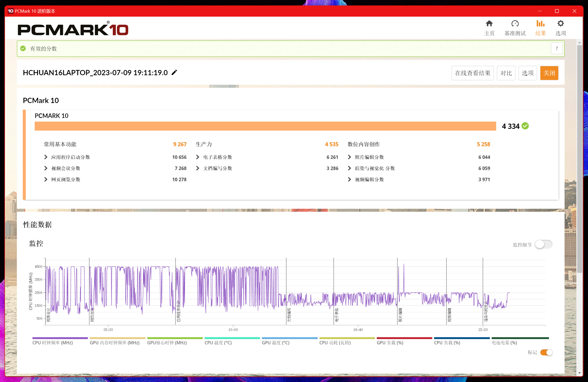Turn off the markers (标记) toggle

click(x=546, y=352)
